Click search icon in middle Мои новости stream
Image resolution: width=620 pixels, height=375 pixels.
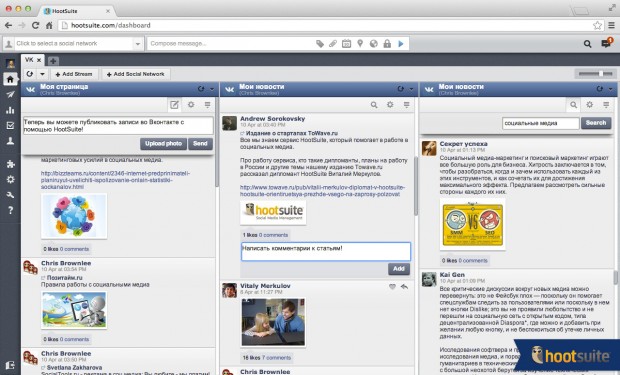(374, 105)
